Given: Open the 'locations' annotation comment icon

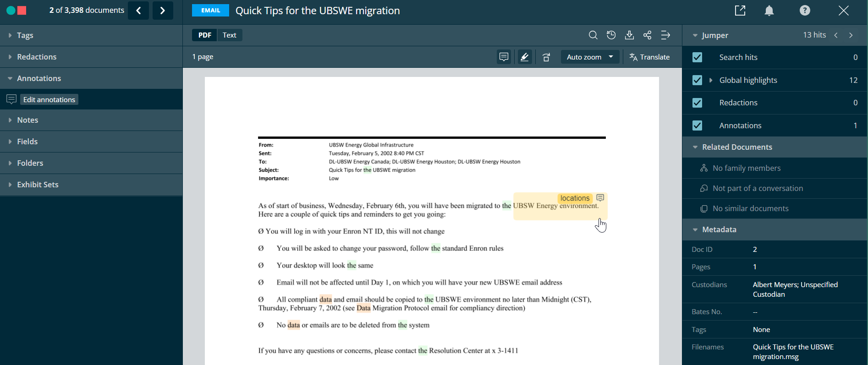Looking at the screenshot, I should pos(600,198).
